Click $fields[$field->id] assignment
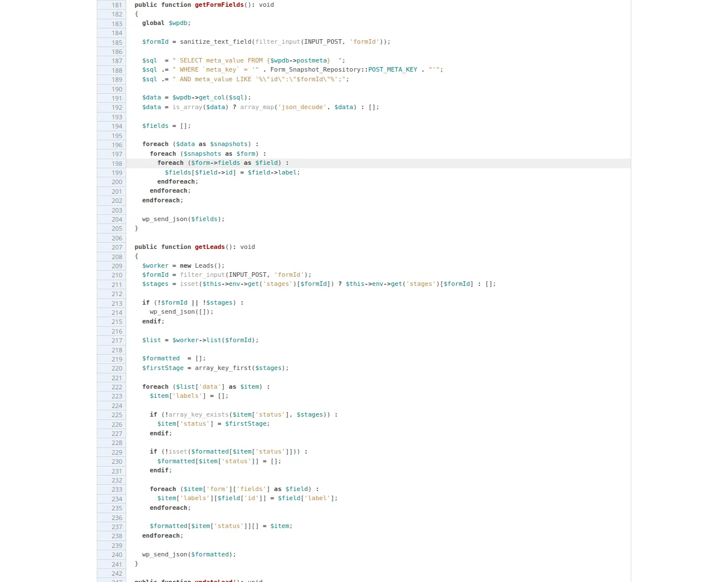This screenshot has height=582, width=728. (x=232, y=172)
